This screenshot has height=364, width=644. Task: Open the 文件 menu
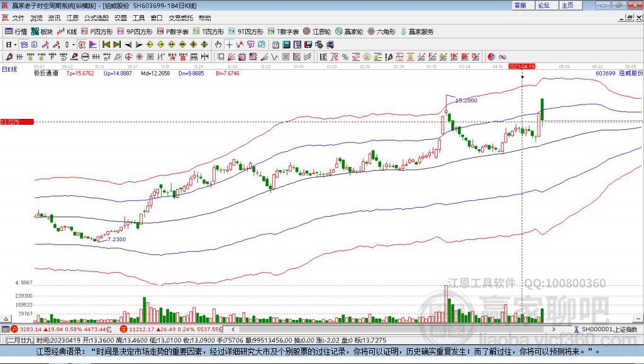click(18, 18)
